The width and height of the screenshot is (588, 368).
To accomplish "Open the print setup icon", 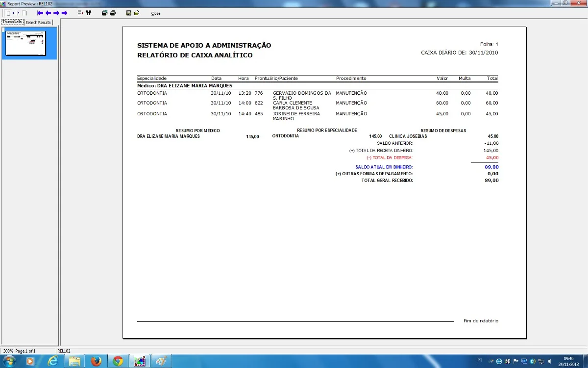I will (x=104, y=13).
